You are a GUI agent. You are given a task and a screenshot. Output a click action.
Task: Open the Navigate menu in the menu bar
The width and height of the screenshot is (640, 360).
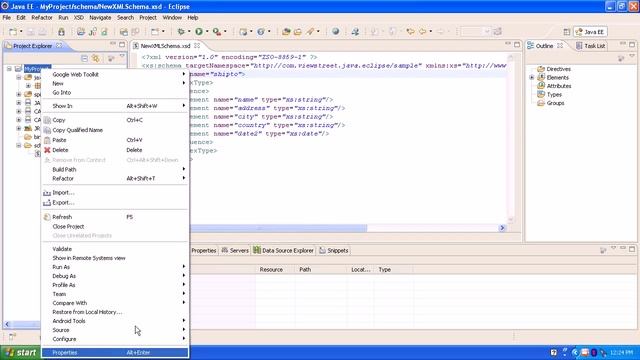click(100, 18)
